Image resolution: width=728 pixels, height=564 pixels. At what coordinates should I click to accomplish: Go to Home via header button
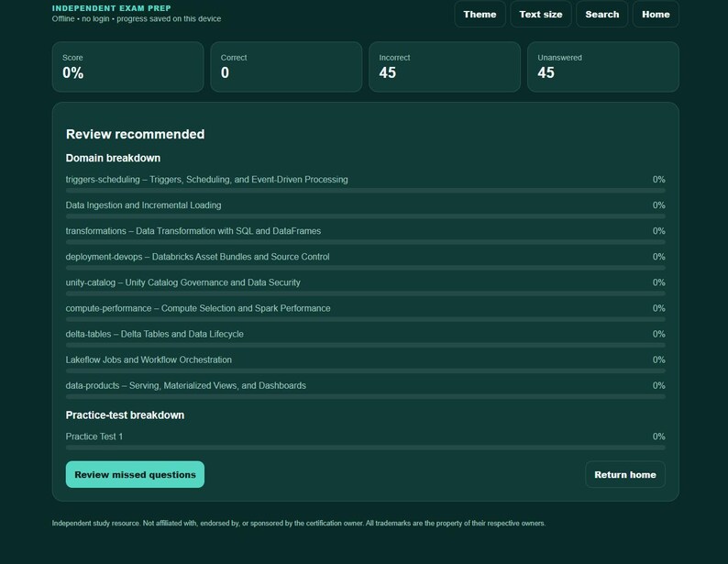(656, 14)
